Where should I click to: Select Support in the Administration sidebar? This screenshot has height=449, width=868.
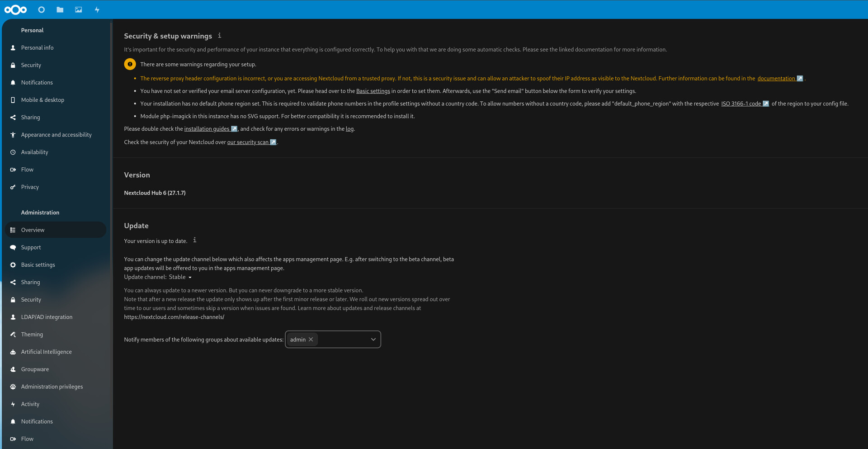[x=31, y=247]
